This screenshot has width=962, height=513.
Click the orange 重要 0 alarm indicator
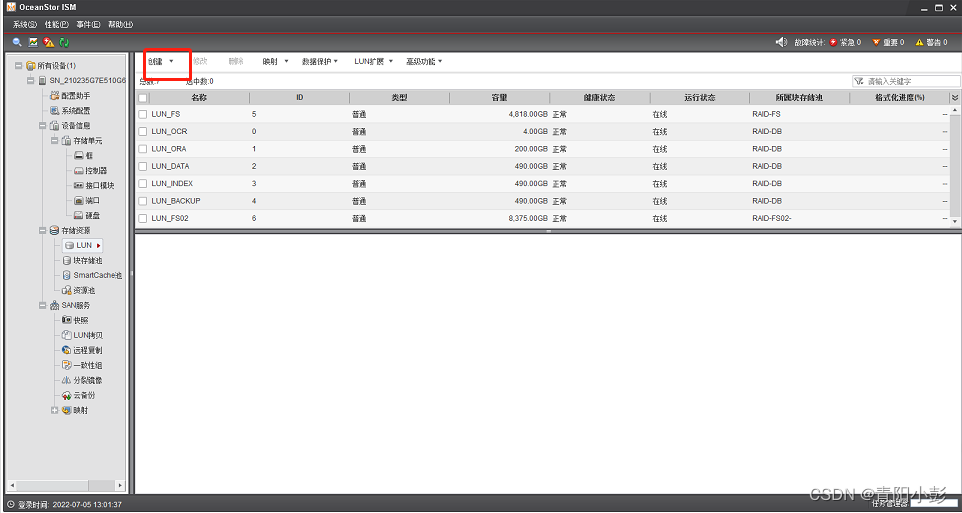tap(888, 42)
